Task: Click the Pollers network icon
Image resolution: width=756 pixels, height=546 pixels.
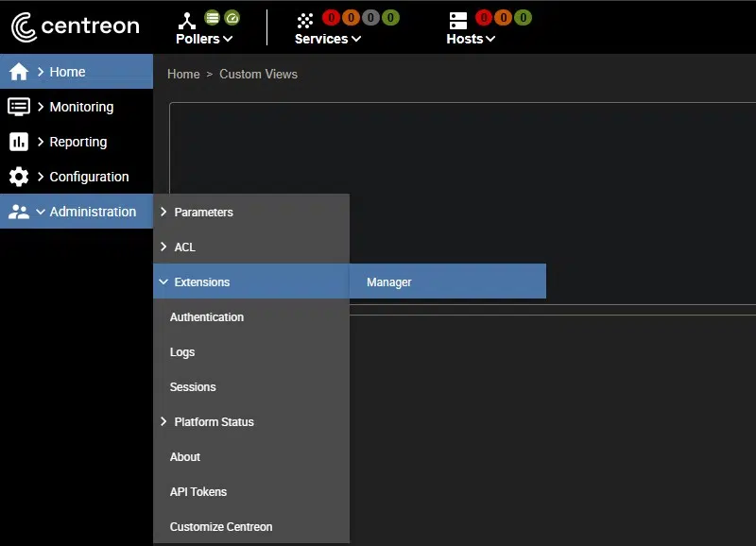Action: (187, 20)
